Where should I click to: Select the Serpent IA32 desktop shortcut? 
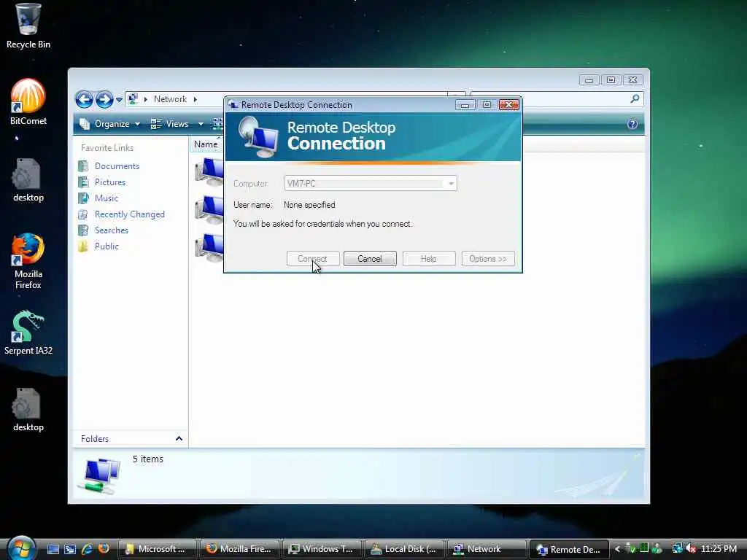tap(28, 332)
